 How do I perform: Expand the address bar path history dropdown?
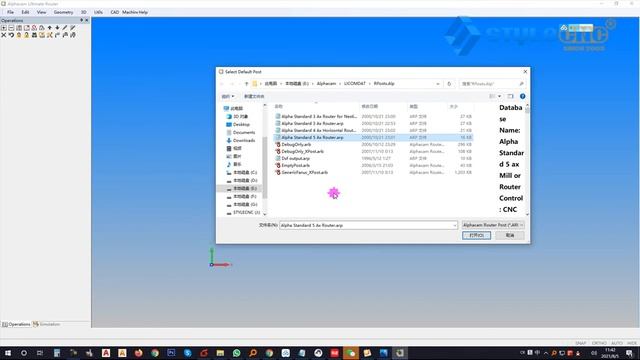click(x=438, y=84)
